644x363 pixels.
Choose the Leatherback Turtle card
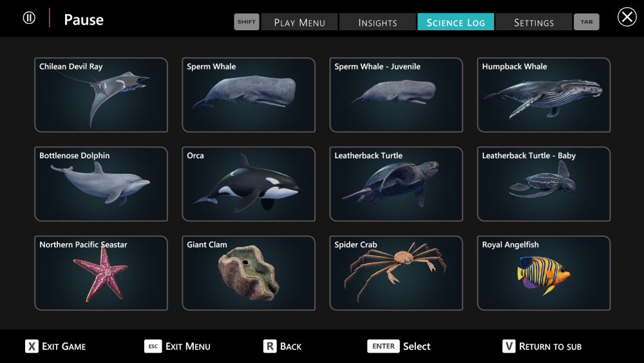click(396, 184)
